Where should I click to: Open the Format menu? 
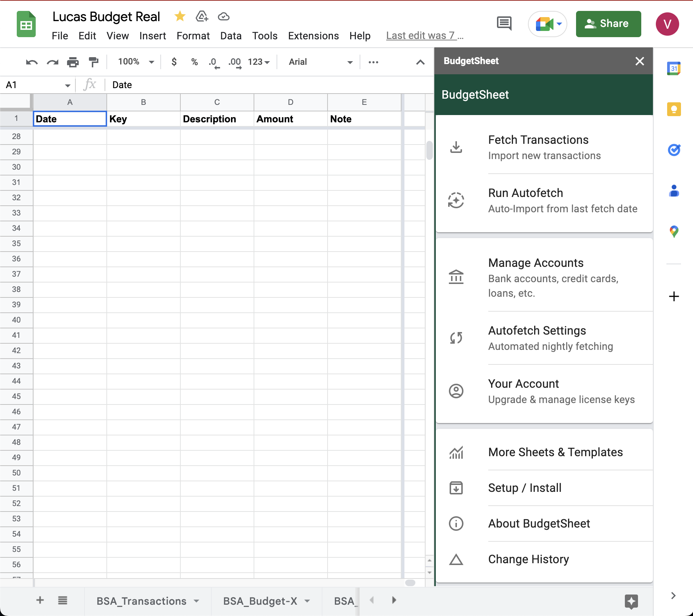pyautogui.click(x=193, y=36)
